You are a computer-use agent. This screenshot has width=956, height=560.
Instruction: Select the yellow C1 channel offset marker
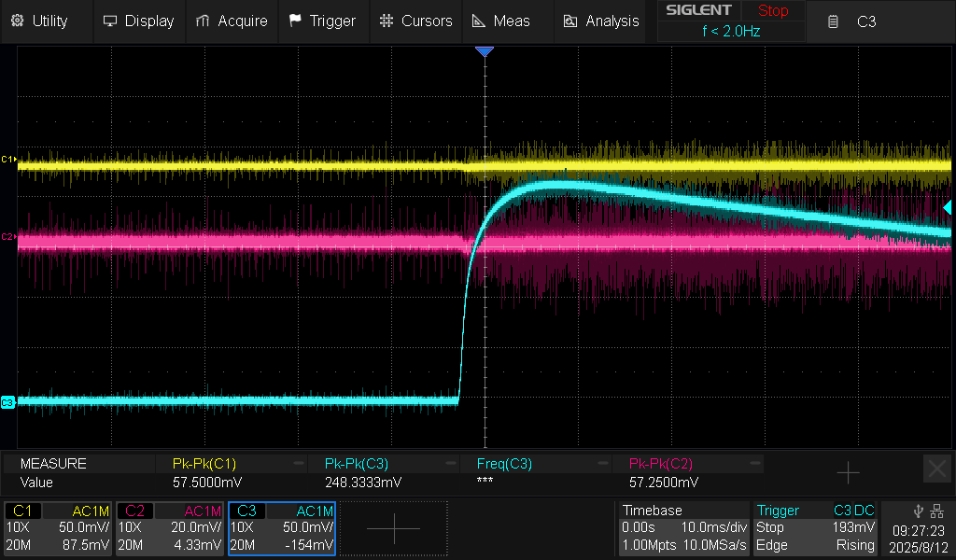8,160
